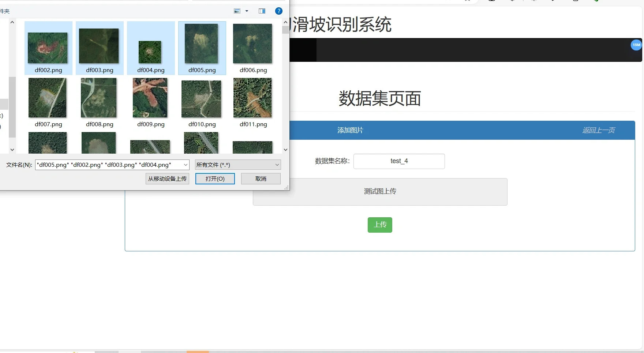Screen dimensions: 644x353
Task: Select the df009.png thumbnail
Action: [150, 98]
